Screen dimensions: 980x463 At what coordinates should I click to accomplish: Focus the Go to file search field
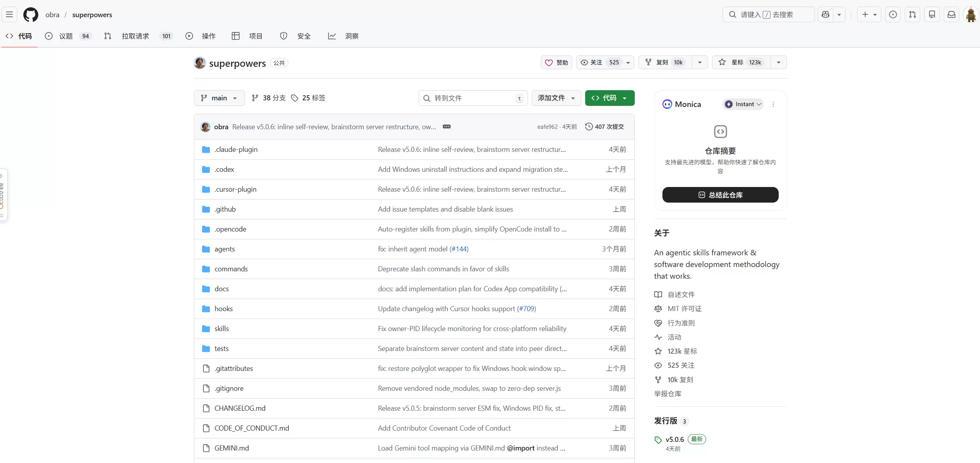(x=473, y=98)
